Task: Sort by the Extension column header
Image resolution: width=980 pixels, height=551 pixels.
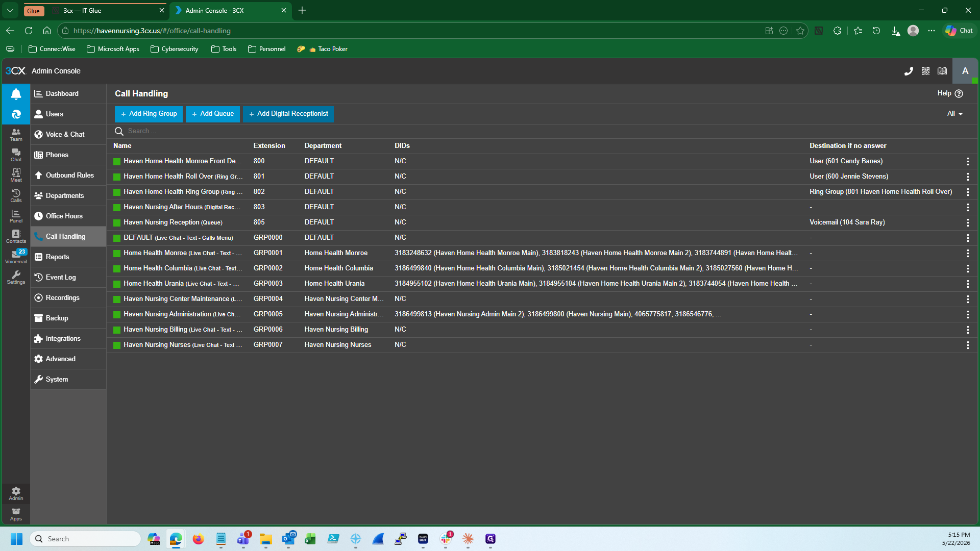Action: click(x=269, y=146)
